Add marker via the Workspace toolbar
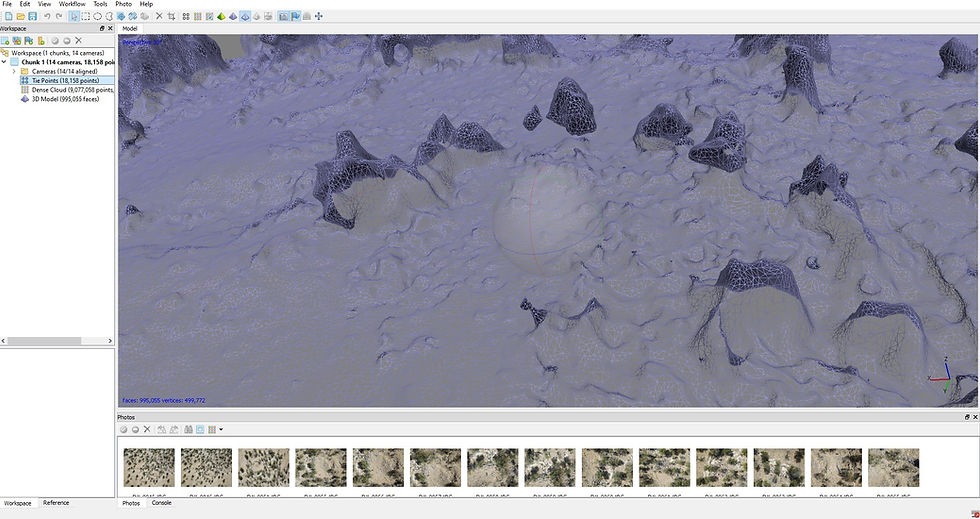The height and width of the screenshot is (519, 980). [x=29, y=41]
